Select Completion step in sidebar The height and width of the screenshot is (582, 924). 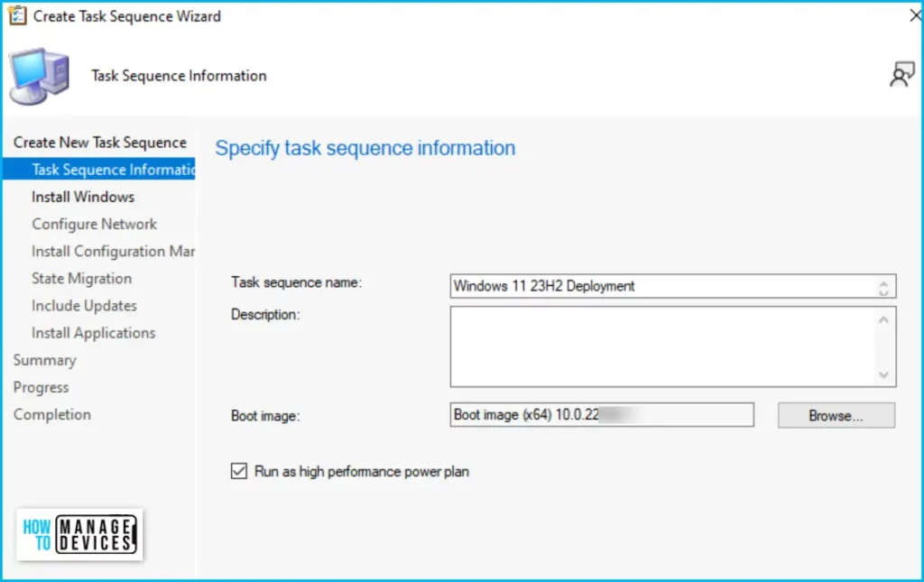click(51, 414)
